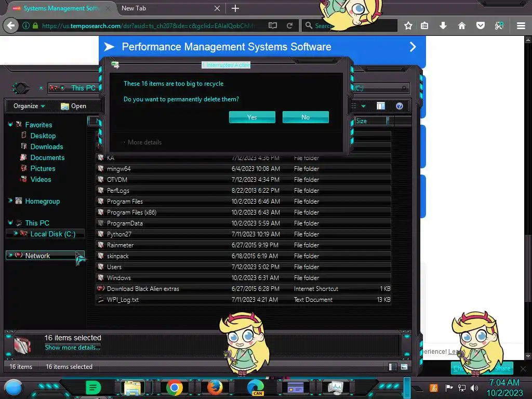Image resolution: width=532 pixels, height=399 pixels.
Task: Open the Start orb button
Action: pos(13,388)
